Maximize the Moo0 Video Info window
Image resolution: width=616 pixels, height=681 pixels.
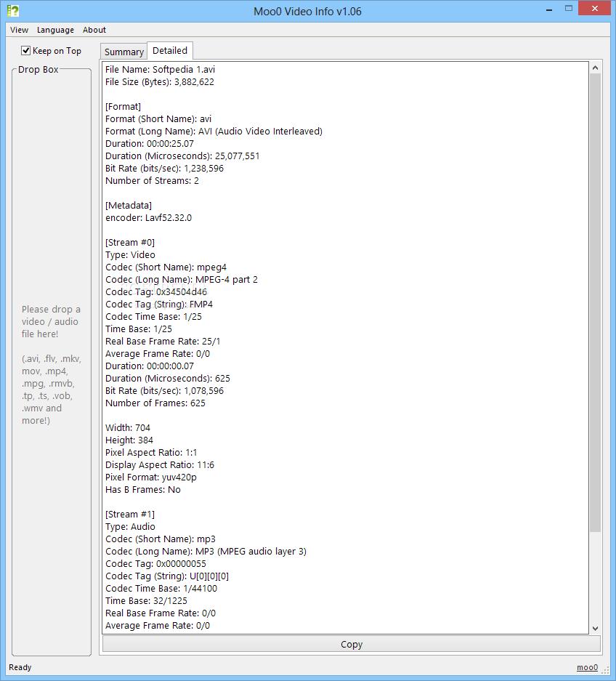pos(569,9)
